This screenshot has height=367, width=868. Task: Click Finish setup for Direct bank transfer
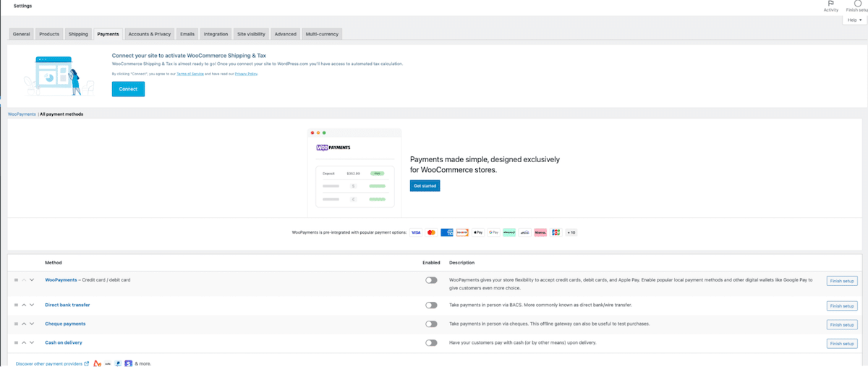[x=842, y=305]
